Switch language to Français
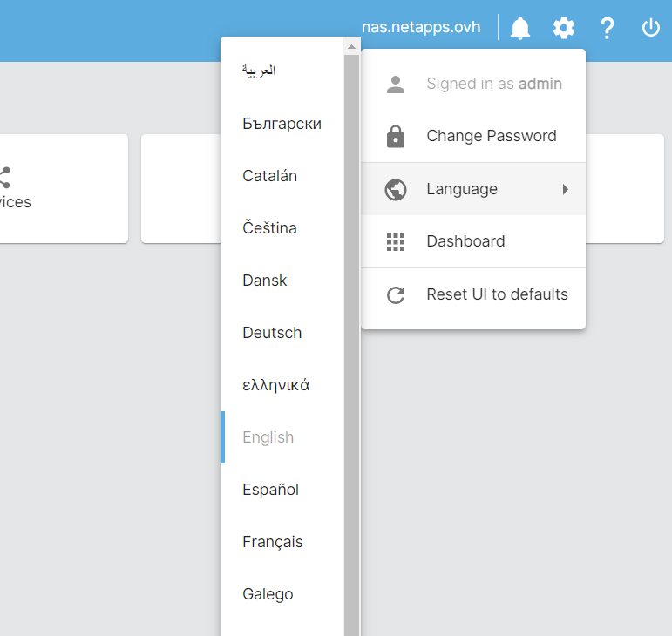The width and height of the screenshot is (672, 636). [273, 542]
